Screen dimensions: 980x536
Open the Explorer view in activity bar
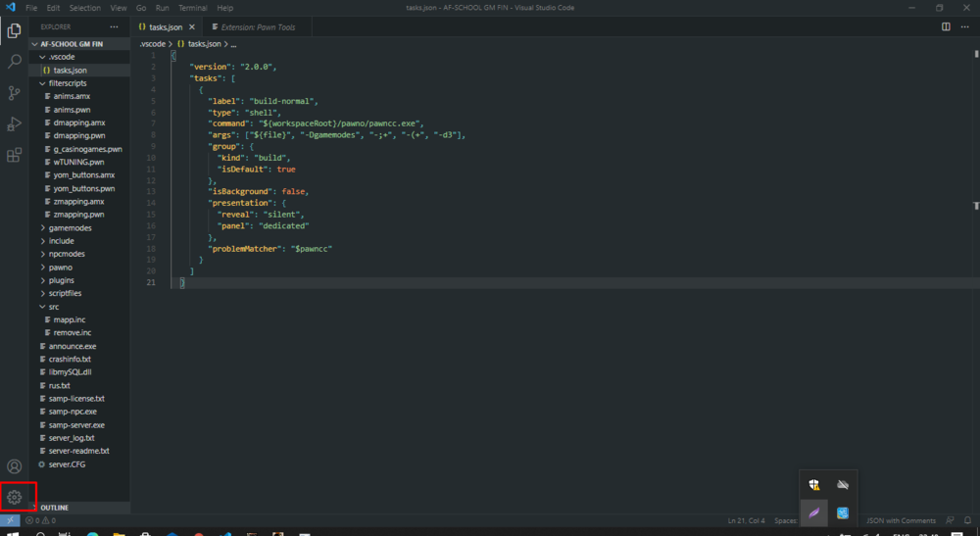click(14, 30)
